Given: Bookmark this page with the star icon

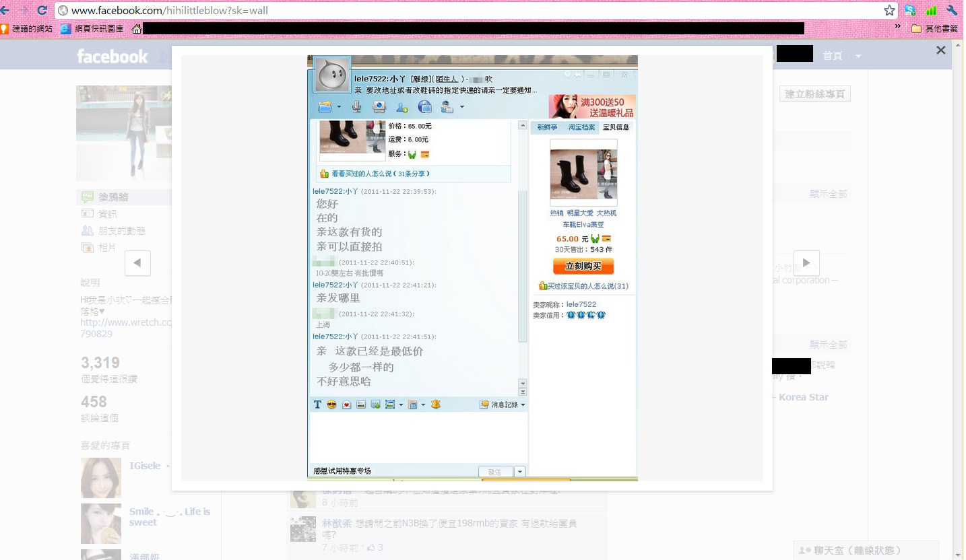Looking at the screenshot, I should 889,10.
